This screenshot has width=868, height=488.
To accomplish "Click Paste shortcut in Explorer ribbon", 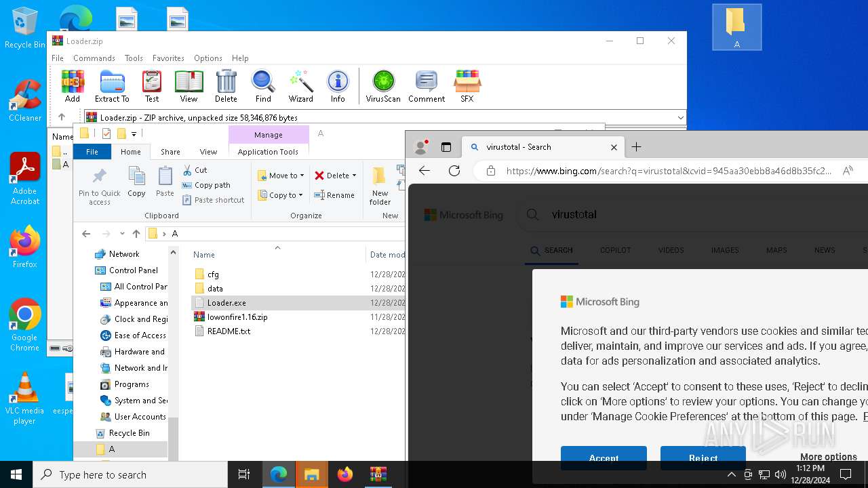I will pos(213,200).
